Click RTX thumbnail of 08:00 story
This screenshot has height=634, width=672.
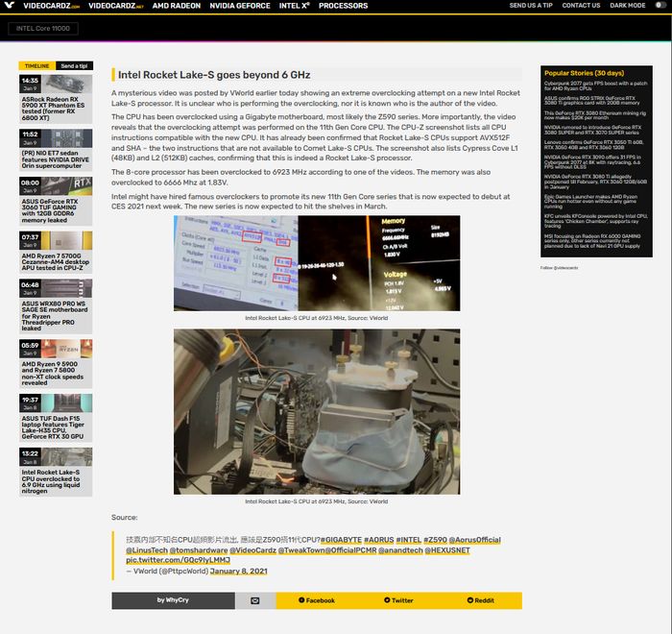[66, 186]
